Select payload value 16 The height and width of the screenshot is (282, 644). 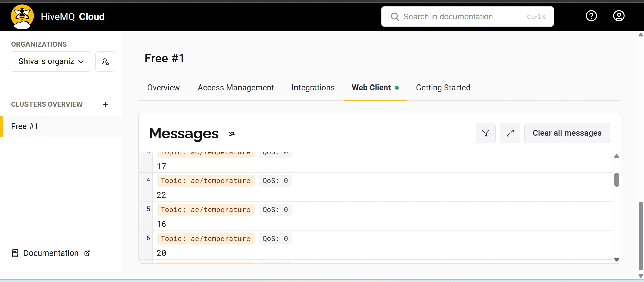point(161,224)
